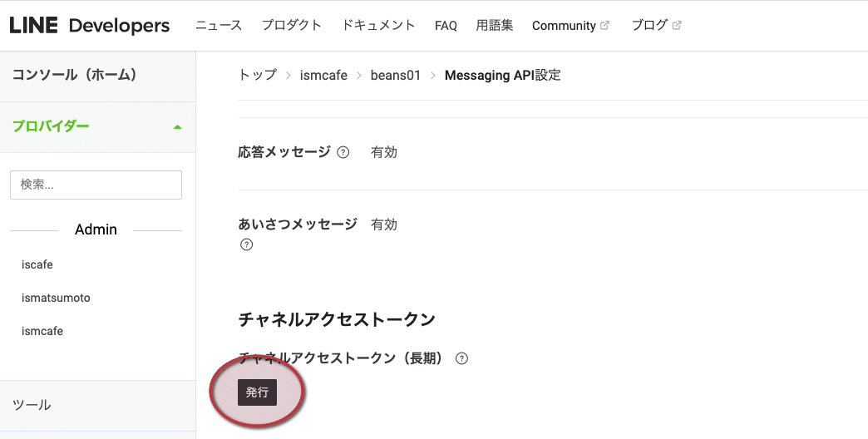Open help icon for あいさつメッセージ
This screenshot has height=439, width=868.
pos(247,244)
